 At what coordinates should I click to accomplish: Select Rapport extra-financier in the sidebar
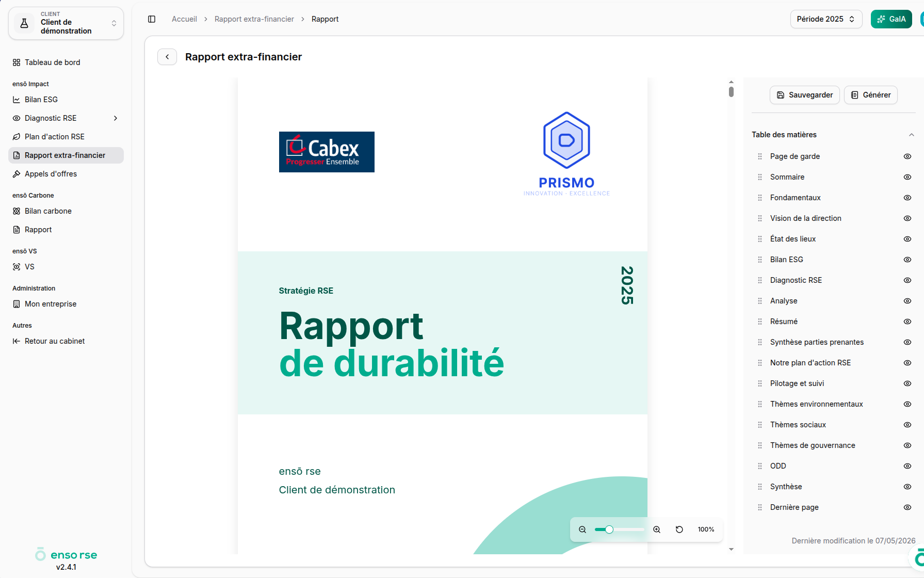tap(66, 155)
